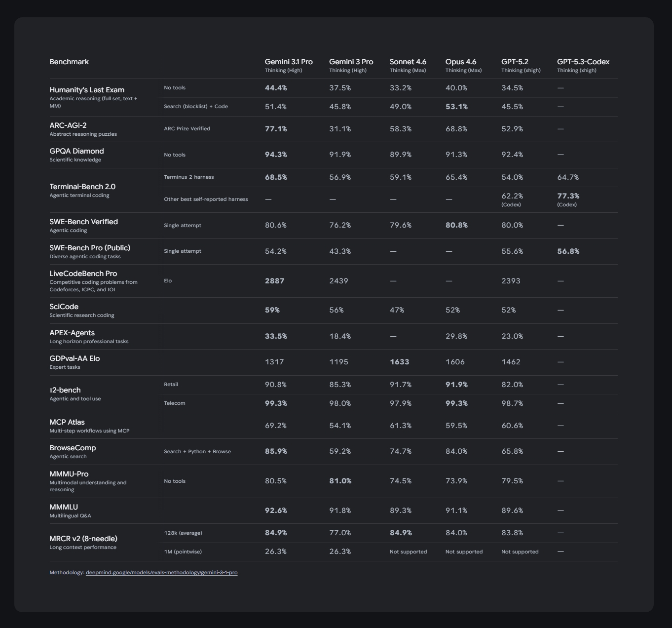This screenshot has height=628, width=672.
Task: Select the "Retail" condition label
Action: tap(171, 385)
